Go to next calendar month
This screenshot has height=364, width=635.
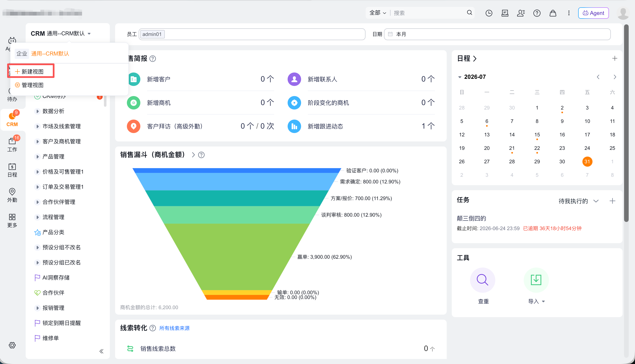(615, 77)
